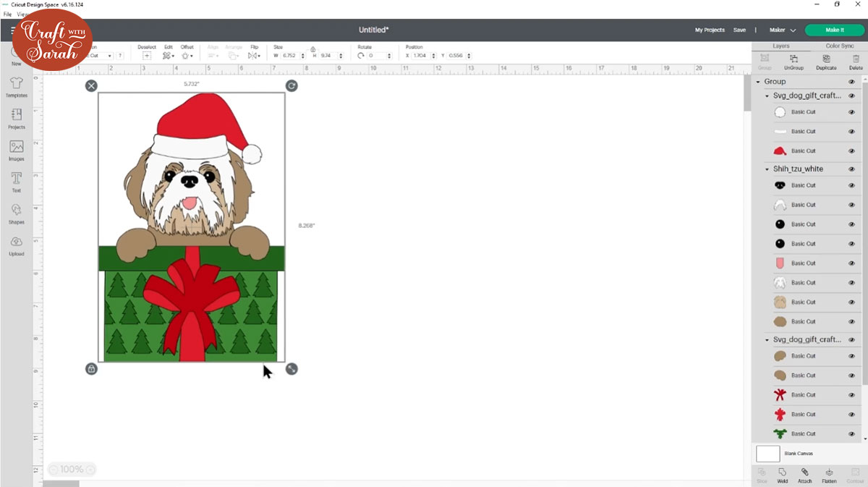This screenshot has width=868, height=487.
Task: Click the rotate handle on selected image
Action: 292,86
